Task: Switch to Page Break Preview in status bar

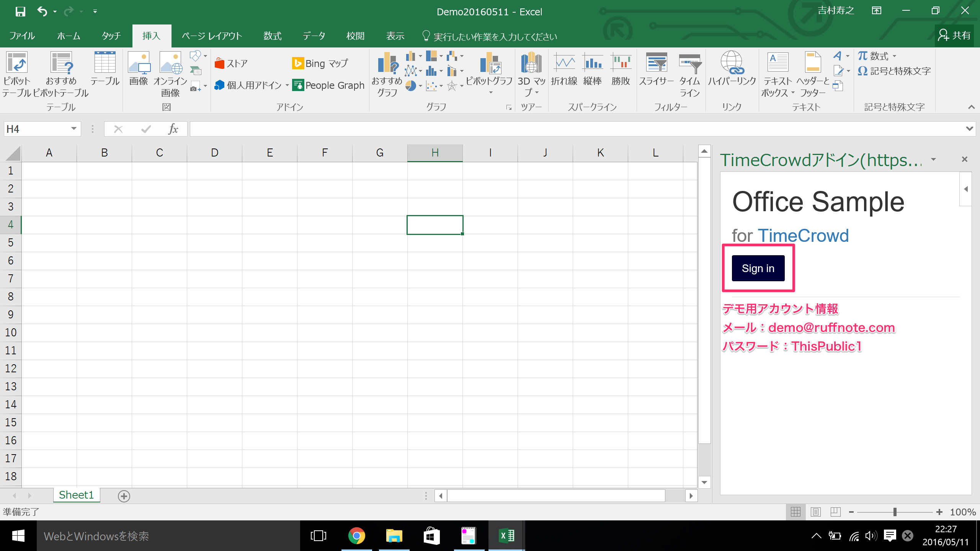Action: (x=836, y=512)
